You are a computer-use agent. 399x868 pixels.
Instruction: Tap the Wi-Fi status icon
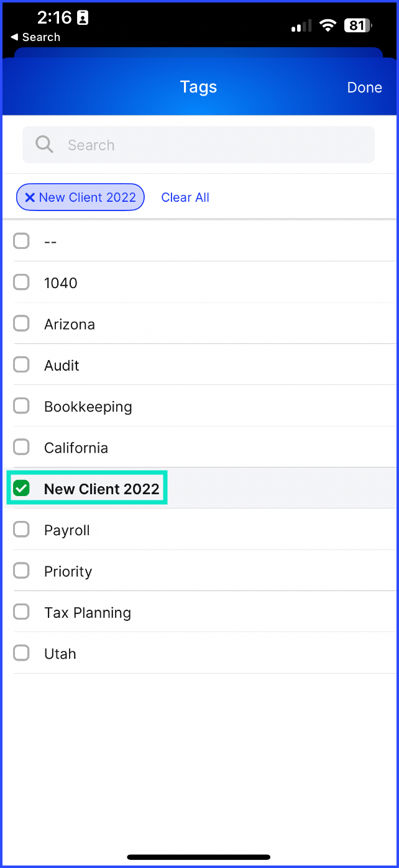coord(327,25)
